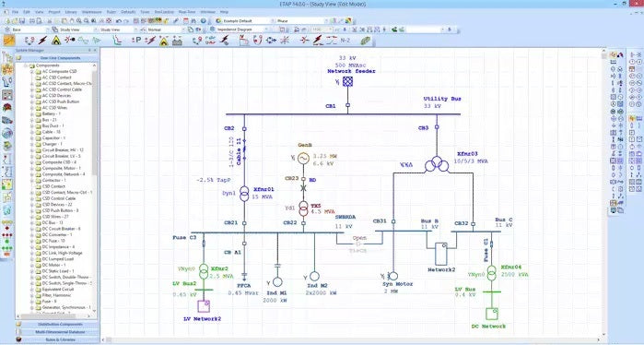Screen dimensions: 644x345
Task: Open the Help menu
Action: click(224, 12)
